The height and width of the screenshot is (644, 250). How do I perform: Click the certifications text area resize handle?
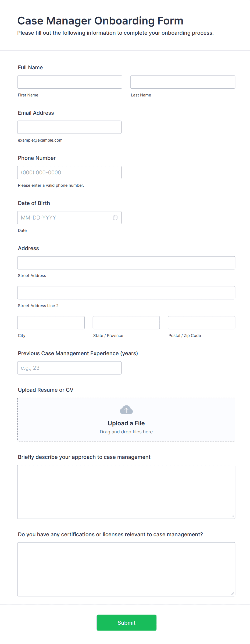[x=233, y=593]
